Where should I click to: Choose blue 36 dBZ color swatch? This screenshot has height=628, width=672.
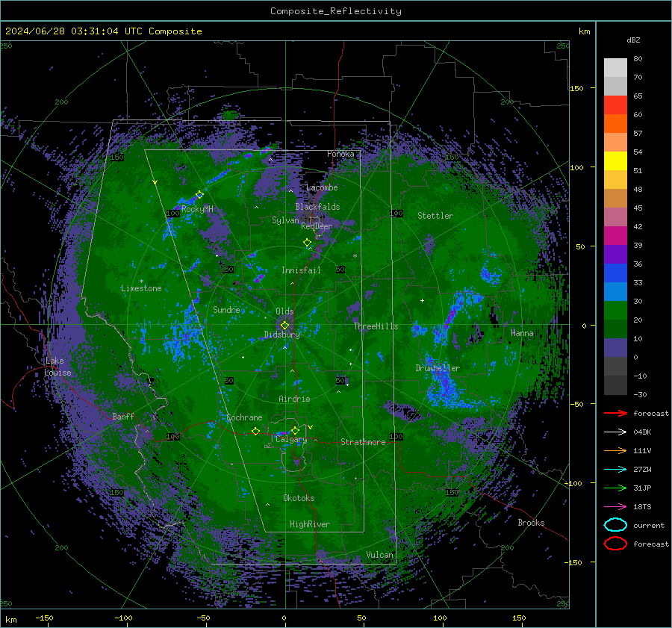pos(615,273)
